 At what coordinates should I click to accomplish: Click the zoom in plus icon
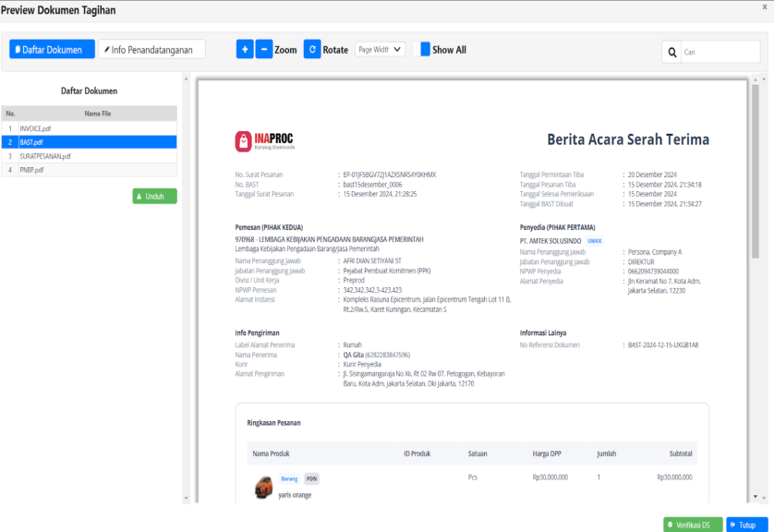coord(245,50)
